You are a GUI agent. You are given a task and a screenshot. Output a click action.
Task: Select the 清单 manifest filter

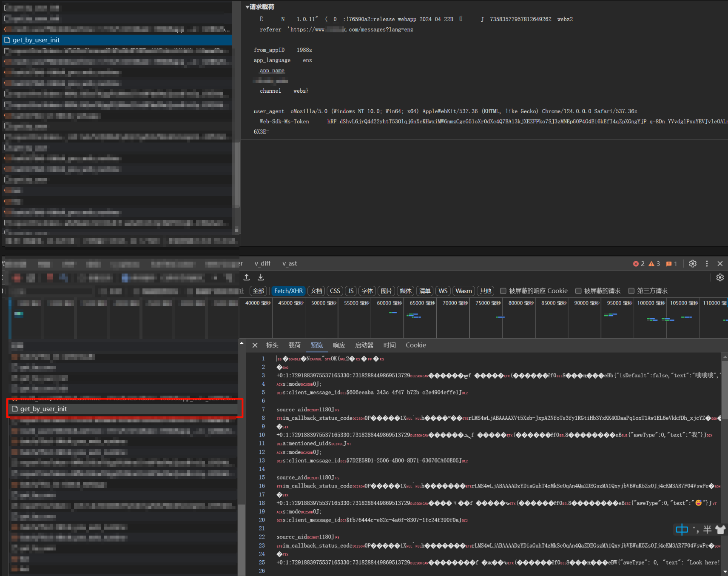click(x=425, y=291)
